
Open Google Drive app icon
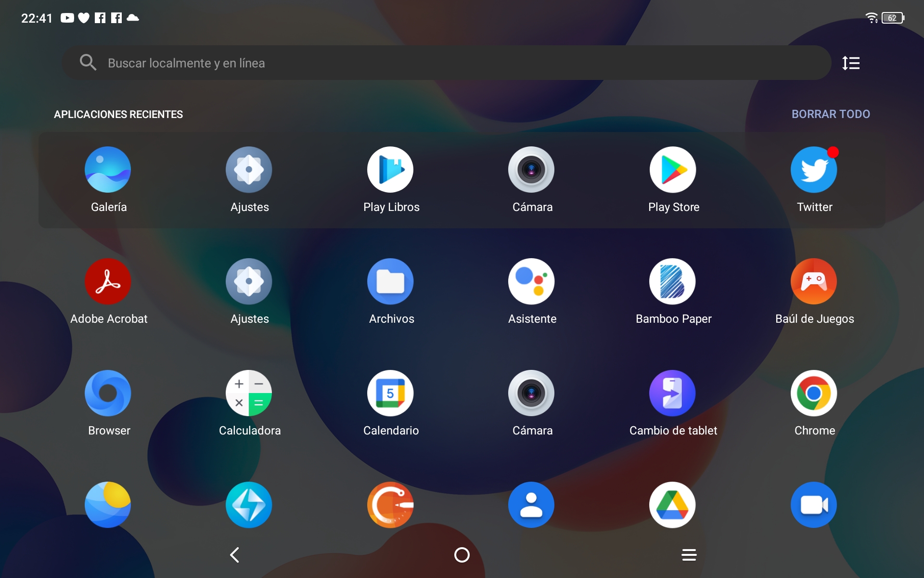tap(673, 505)
